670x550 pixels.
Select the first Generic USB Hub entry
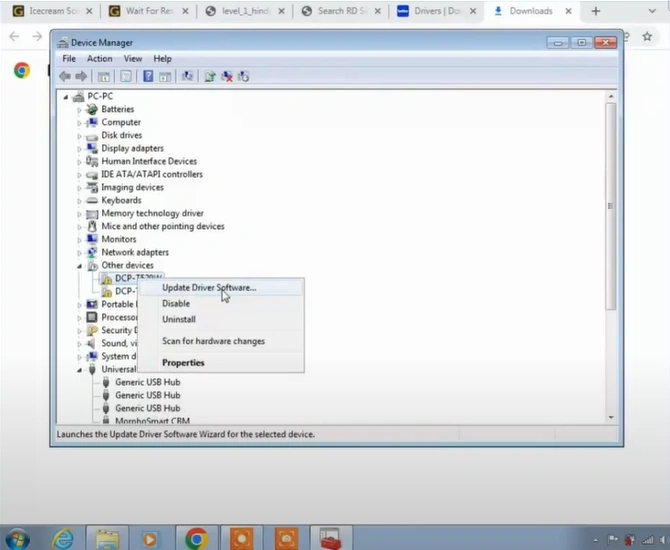(x=147, y=382)
